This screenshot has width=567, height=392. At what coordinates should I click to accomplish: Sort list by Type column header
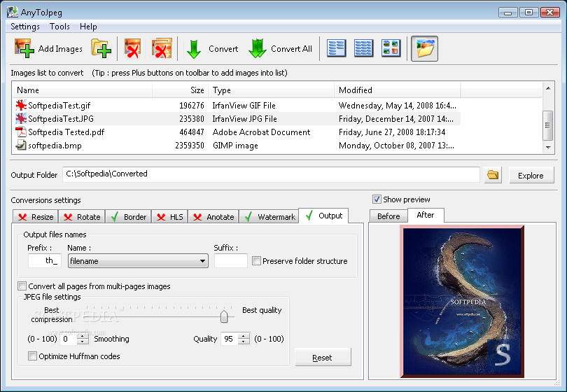pyautogui.click(x=271, y=90)
